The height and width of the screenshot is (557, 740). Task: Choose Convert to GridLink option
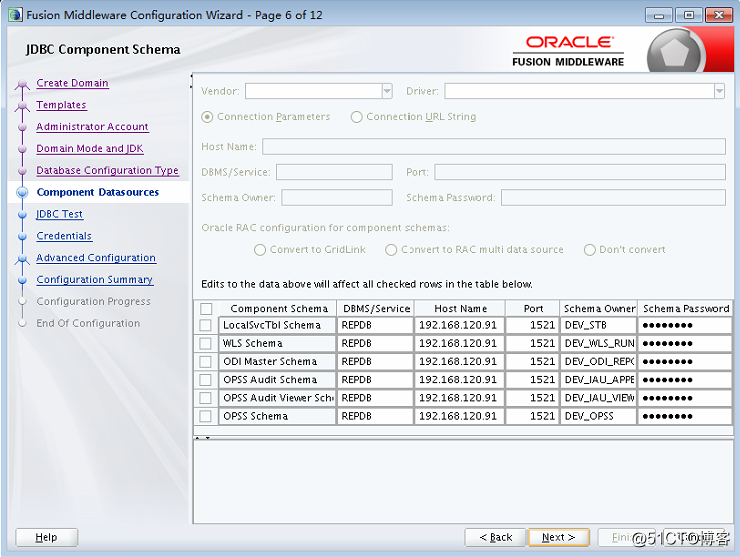(260, 250)
